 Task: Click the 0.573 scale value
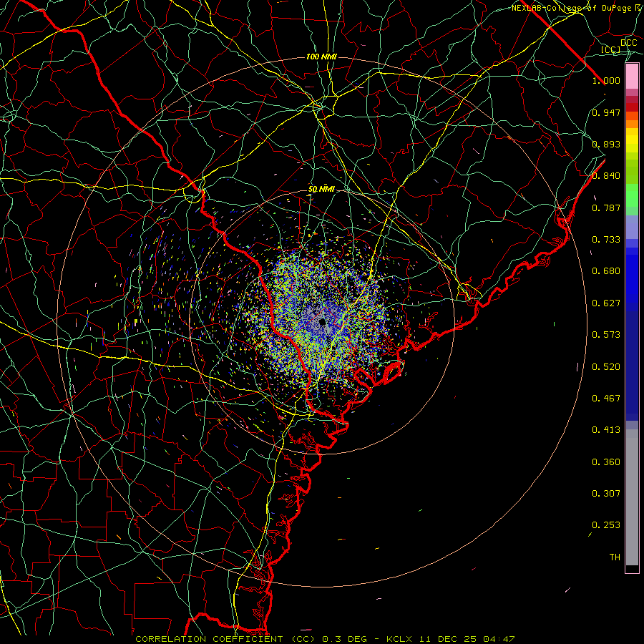(606, 335)
